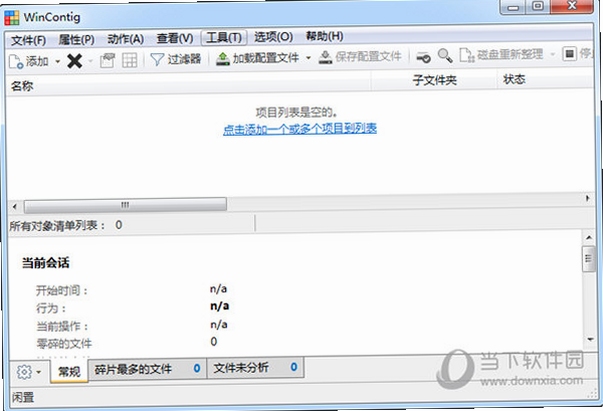Click the 闲置 status bar text

click(x=23, y=397)
